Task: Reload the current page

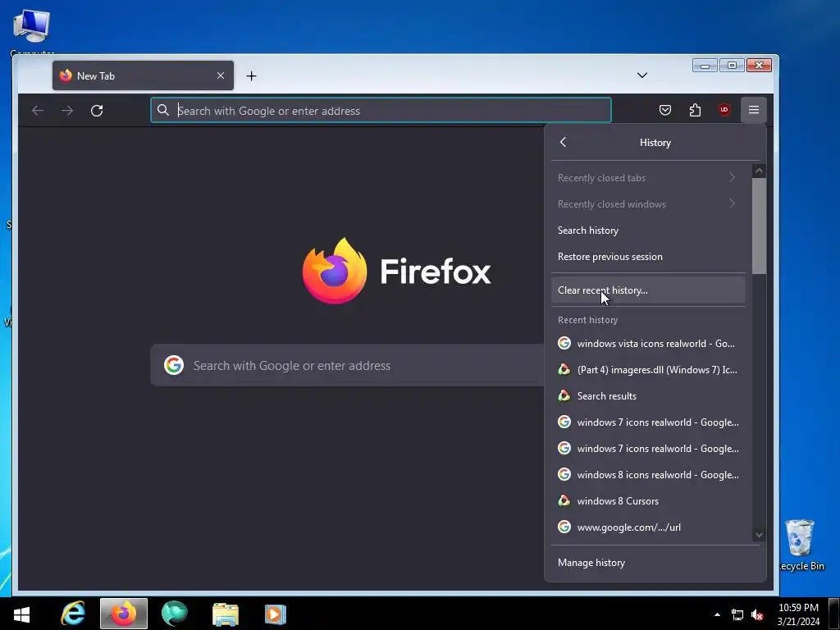Action: pyautogui.click(x=97, y=111)
